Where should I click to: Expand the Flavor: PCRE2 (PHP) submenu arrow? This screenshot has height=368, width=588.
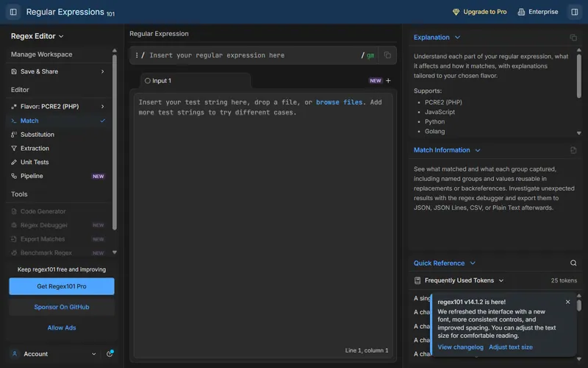click(x=102, y=107)
